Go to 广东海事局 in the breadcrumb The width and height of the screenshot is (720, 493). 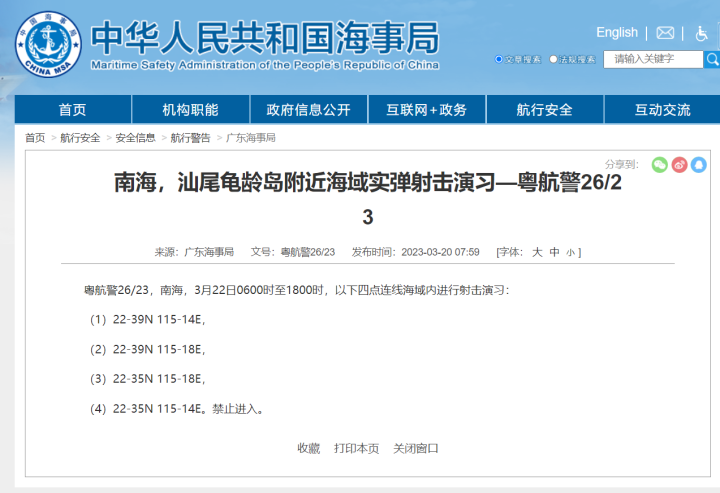coord(251,138)
